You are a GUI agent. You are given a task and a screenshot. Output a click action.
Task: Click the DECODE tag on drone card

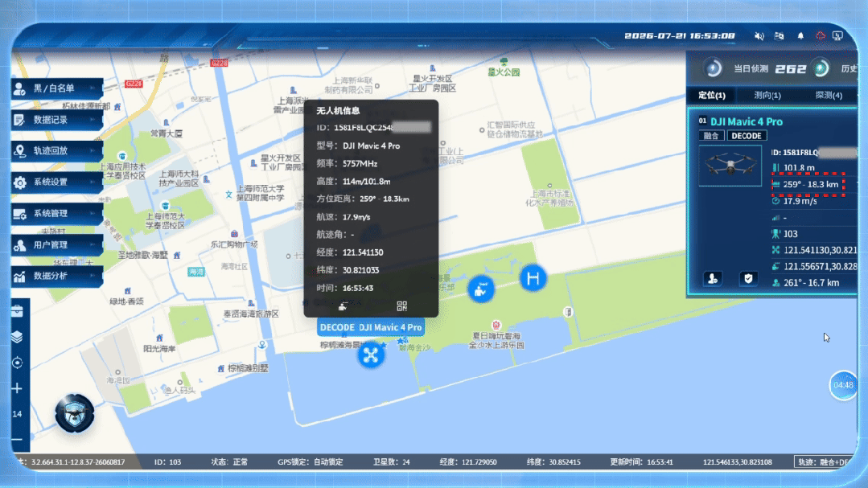747,136
